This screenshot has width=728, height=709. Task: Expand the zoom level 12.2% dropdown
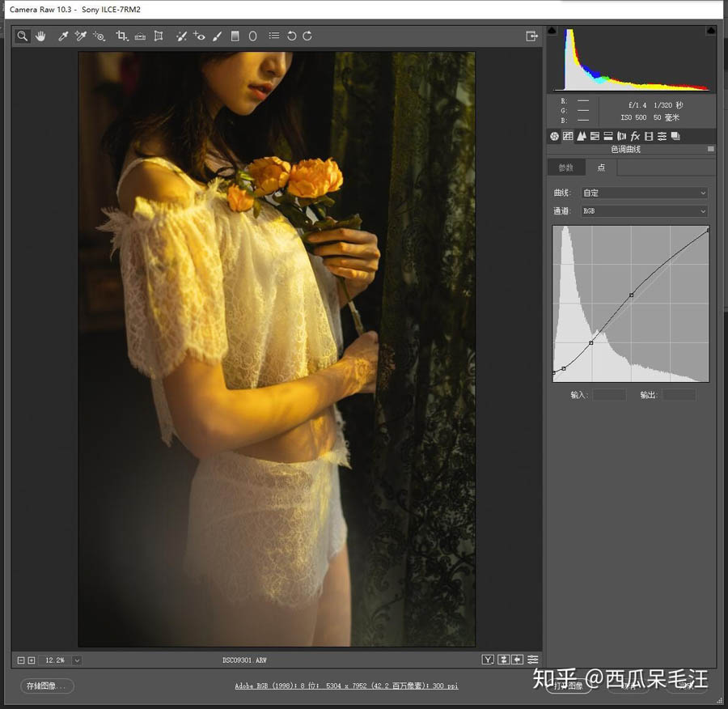click(77, 660)
